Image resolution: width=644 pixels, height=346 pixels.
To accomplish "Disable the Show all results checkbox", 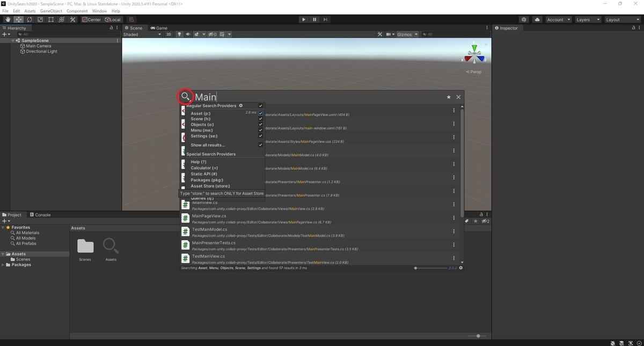I will coord(260,145).
